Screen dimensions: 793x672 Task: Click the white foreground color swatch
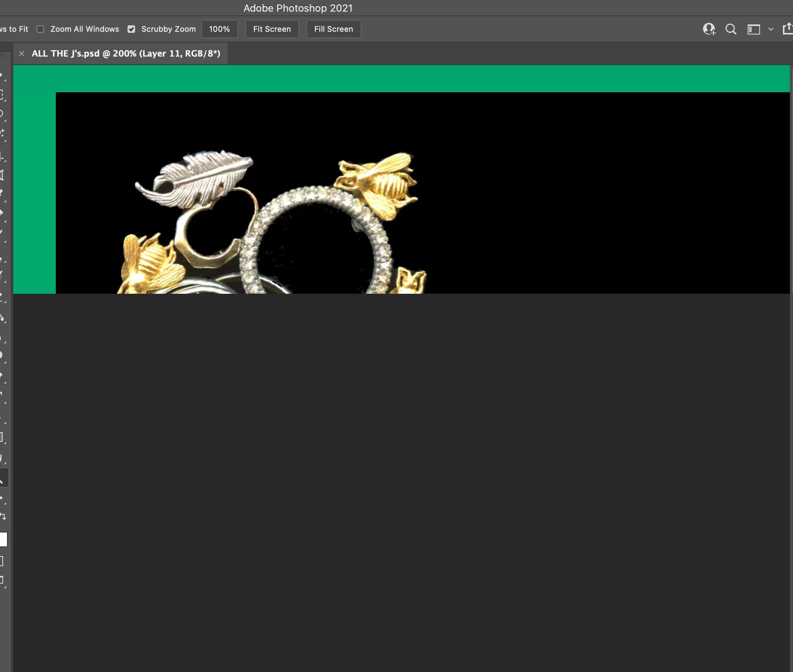tap(3, 539)
